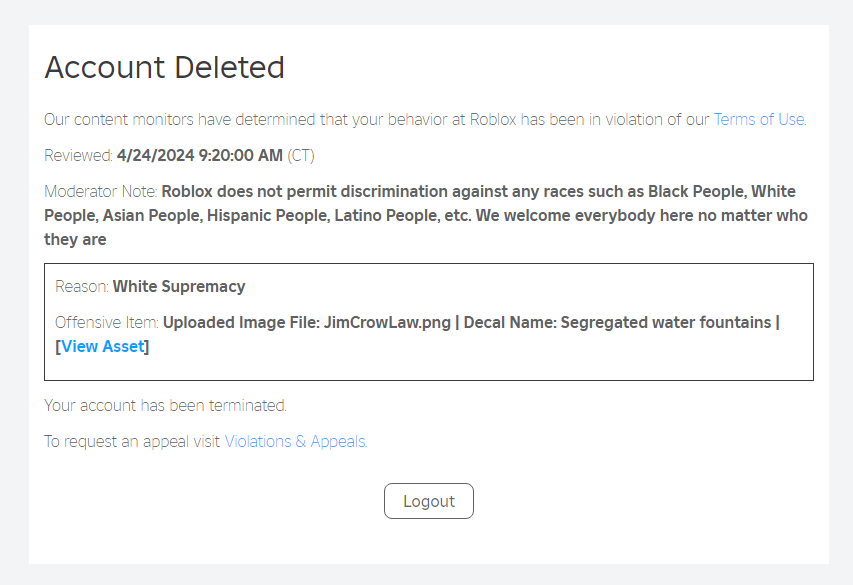The image size is (853, 585).
Task: Click the 'they are' moderator note ending
Action: click(75, 239)
